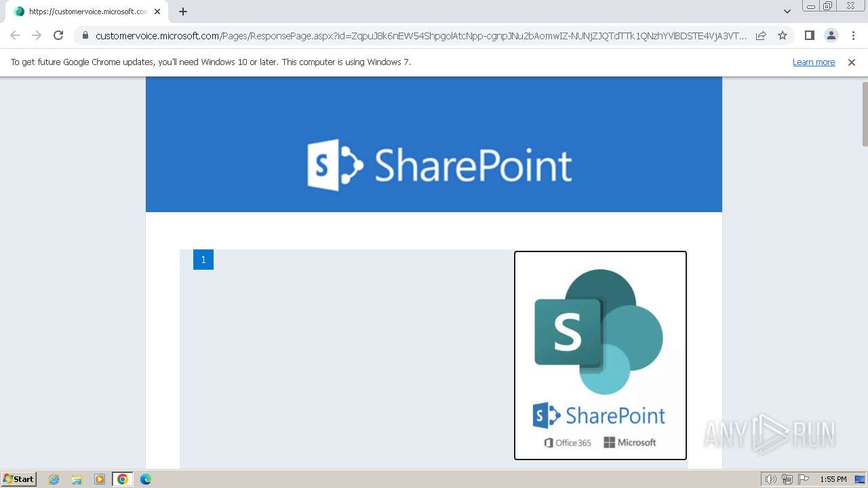The width and height of the screenshot is (868, 488).
Task: Click the 1:55 PM clock
Action: 833,479
